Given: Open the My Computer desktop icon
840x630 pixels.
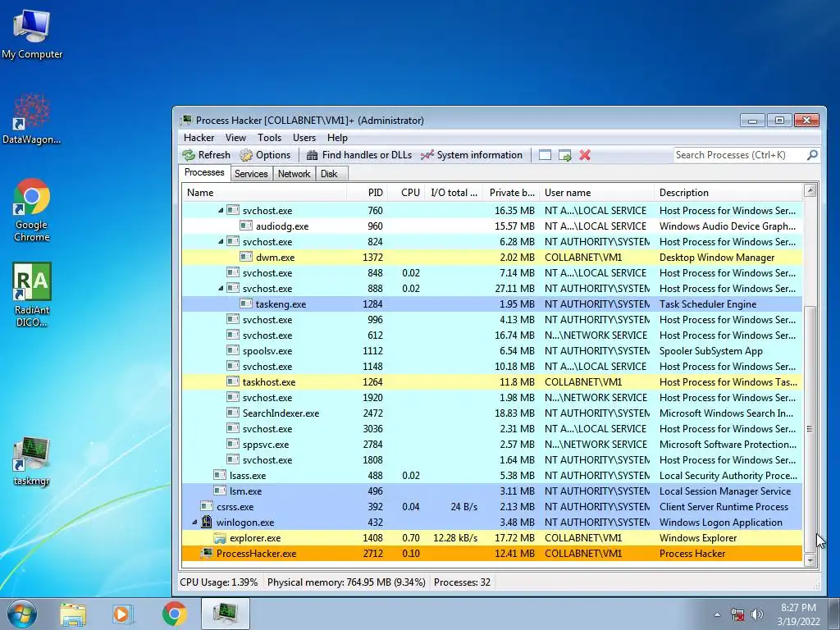Looking at the screenshot, I should pos(32,34).
